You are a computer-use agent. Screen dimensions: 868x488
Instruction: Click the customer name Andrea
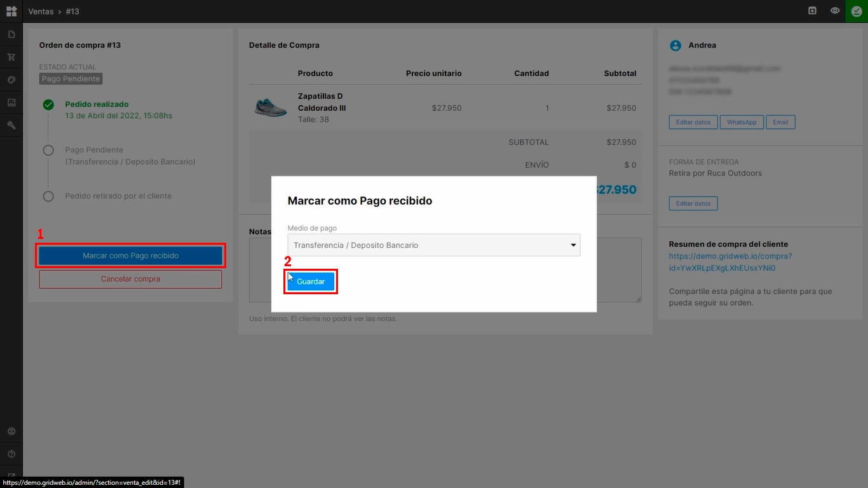pyautogui.click(x=702, y=45)
